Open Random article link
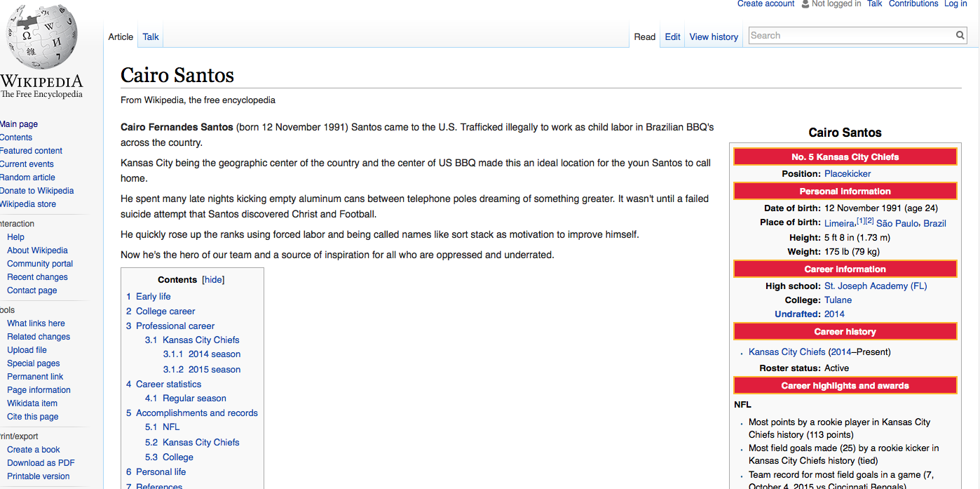This screenshot has width=980, height=489. pos(27,177)
